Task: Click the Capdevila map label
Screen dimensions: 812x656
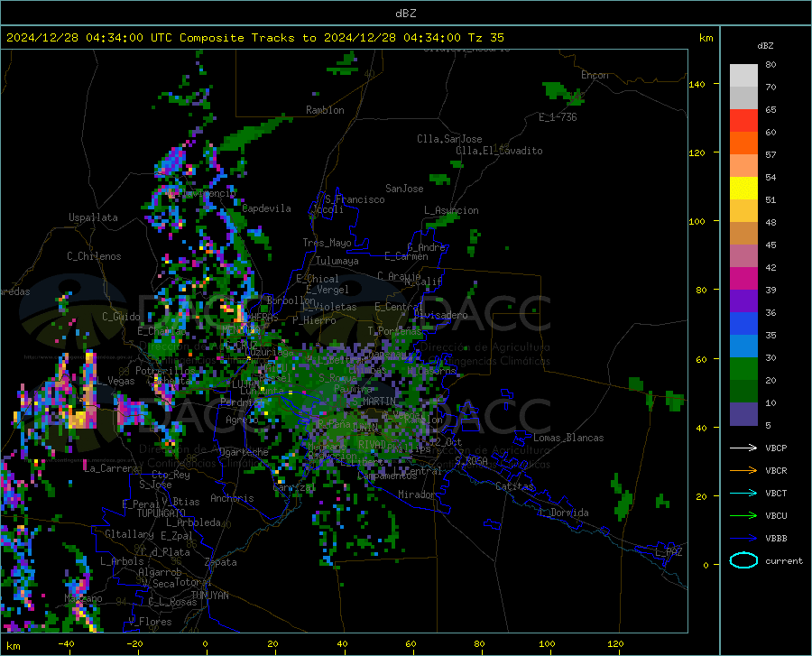Action: (x=266, y=208)
